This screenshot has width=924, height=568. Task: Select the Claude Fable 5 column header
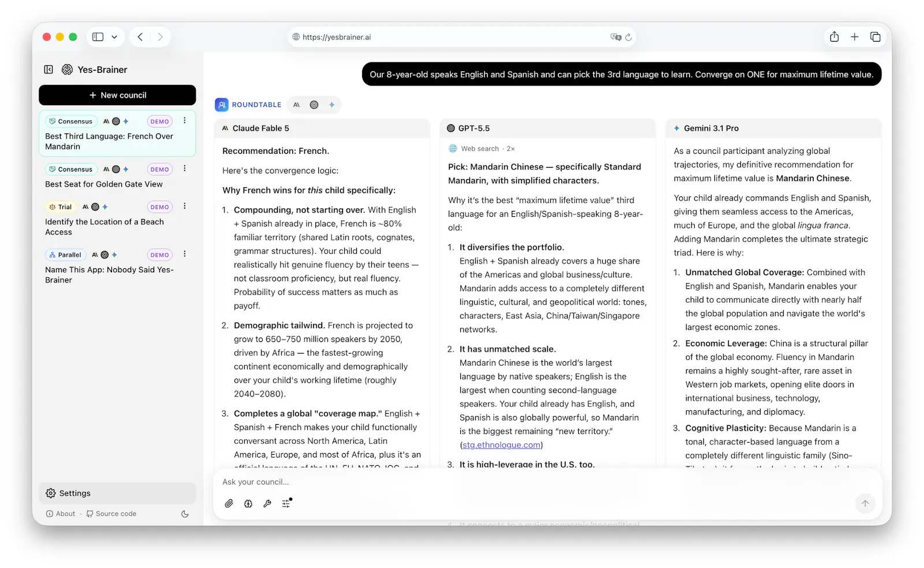click(x=322, y=128)
